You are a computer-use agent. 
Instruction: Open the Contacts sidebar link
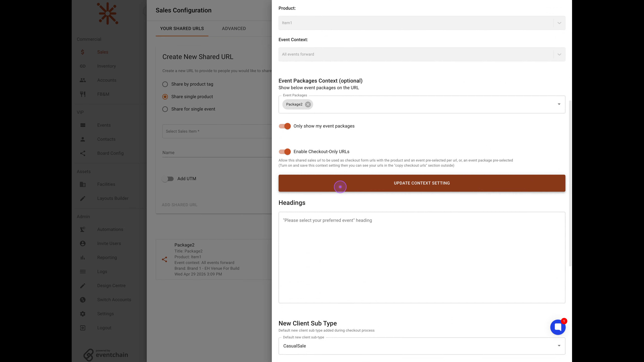point(106,139)
